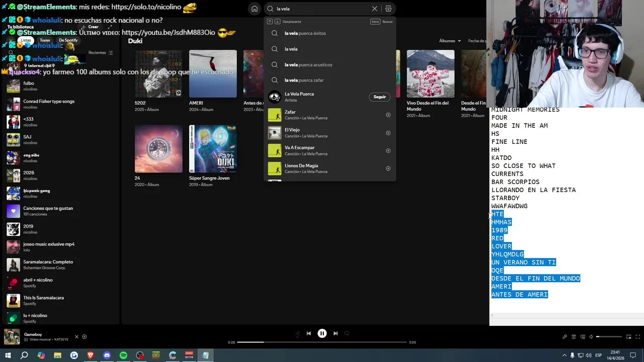Screen dimensions: 644x362
Task: Open lyrics with the microphone icon
Action: pos(565,337)
